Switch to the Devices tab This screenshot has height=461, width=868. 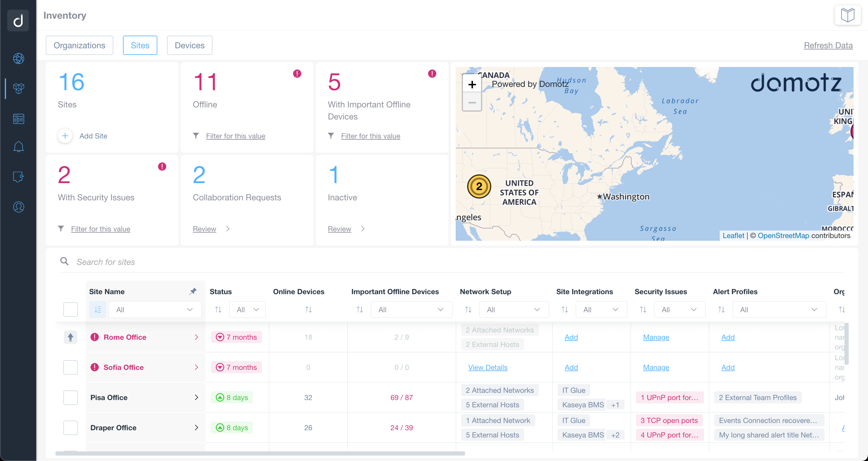click(x=190, y=46)
